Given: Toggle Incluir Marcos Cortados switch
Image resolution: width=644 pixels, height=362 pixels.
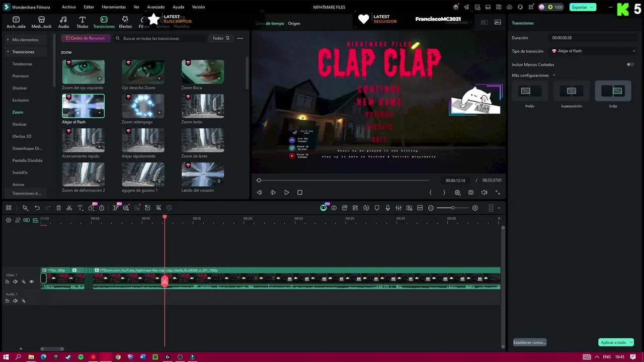Looking at the screenshot, I should pos(630,64).
